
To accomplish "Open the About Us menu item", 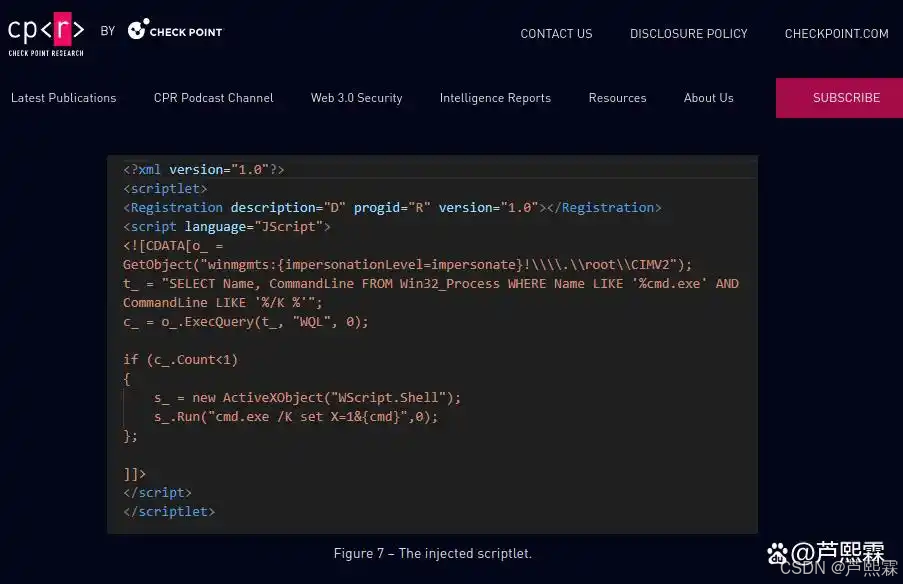I will 708,98.
